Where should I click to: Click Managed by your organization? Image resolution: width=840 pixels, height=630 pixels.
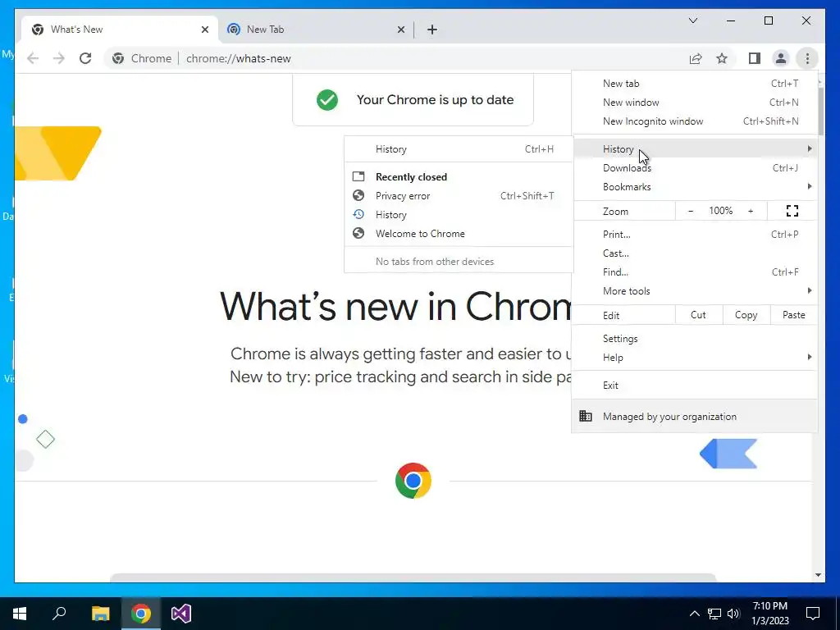tap(695, 416)
